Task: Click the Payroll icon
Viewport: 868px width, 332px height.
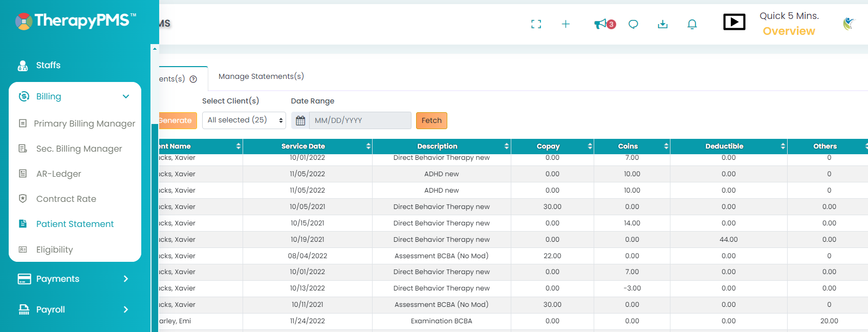Action: tap(24, 309)
